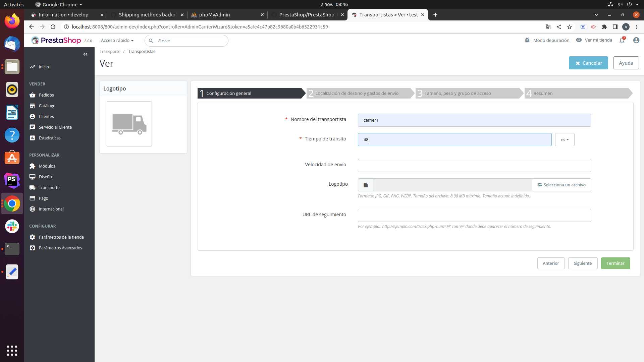
Task: Click the notifications bell icon
Action: point(622,40)
